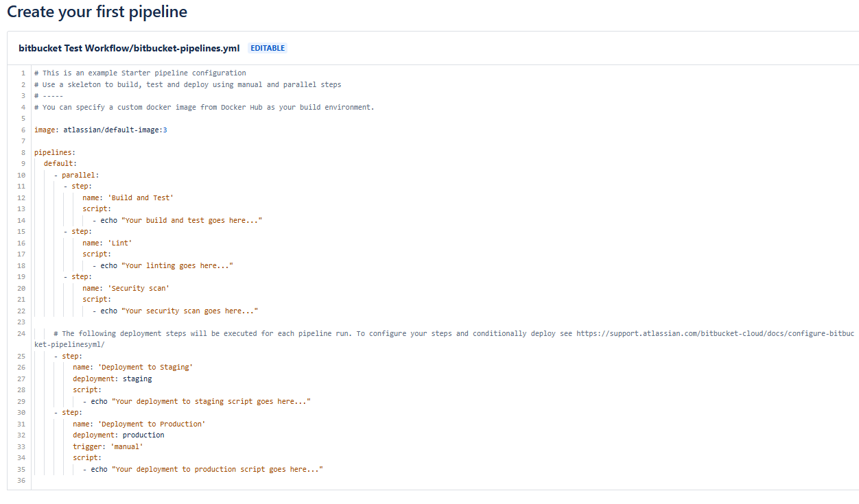
Task: Click the name: 'Security scan' line
Action: coord(126,288)
